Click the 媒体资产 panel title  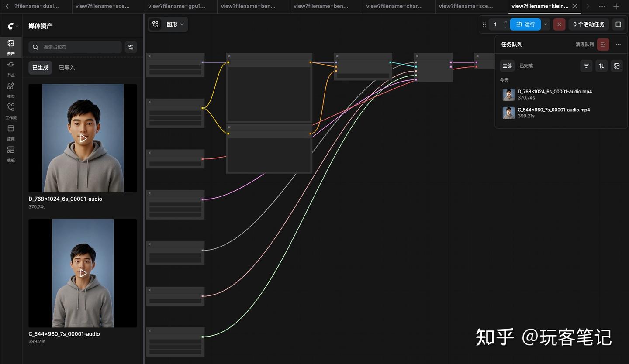[41, 26]
